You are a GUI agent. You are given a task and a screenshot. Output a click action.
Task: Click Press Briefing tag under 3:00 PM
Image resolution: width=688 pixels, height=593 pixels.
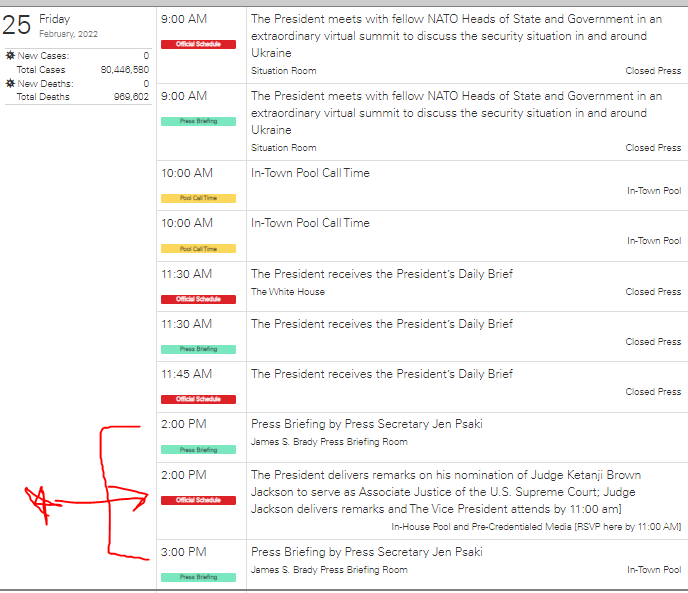pos(198,577)
